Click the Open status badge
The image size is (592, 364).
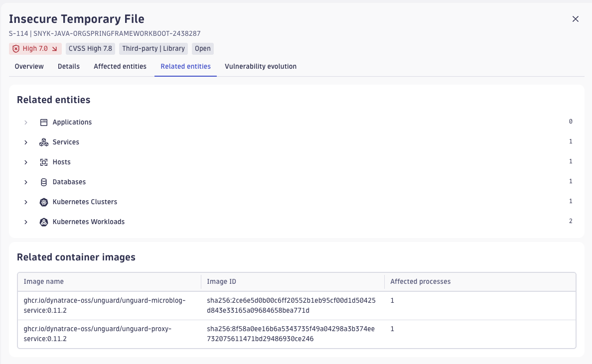(x=202, y=48)
